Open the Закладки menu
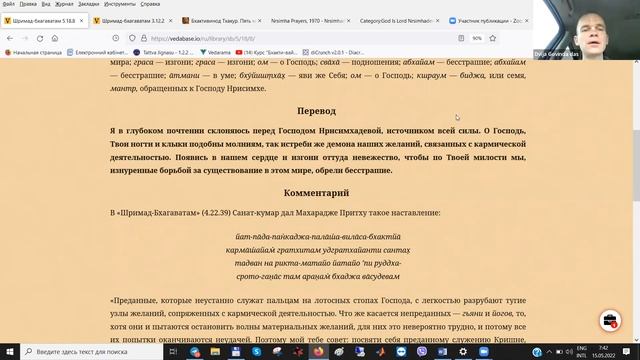The height and width of the screenshot is (360, 640). point(89,4)
